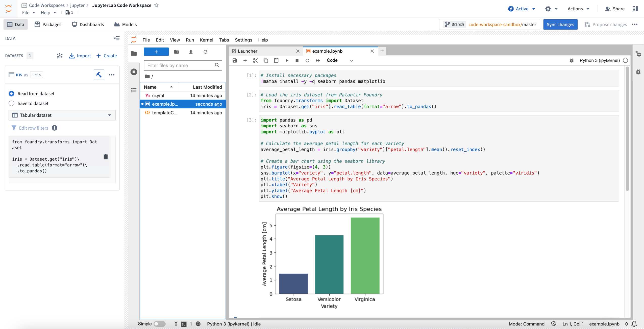Click the Run cell playback icon
The image size is (644, 329).
[287, 60]
